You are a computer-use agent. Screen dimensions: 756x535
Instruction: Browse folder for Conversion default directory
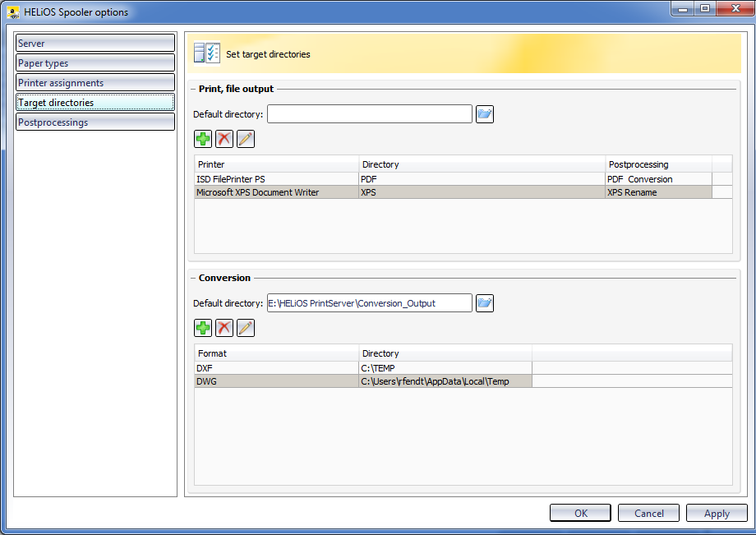tap(485, 303)
